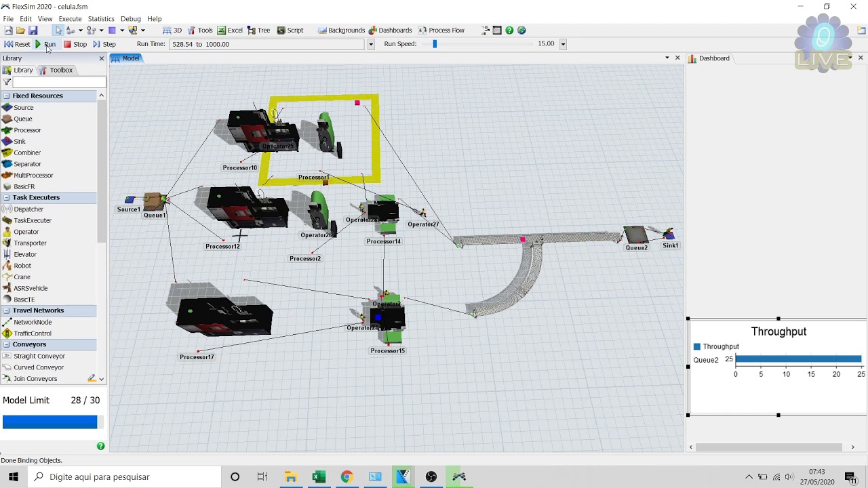
Task: Select the connect objects mode icon
Action: (70, 30)
